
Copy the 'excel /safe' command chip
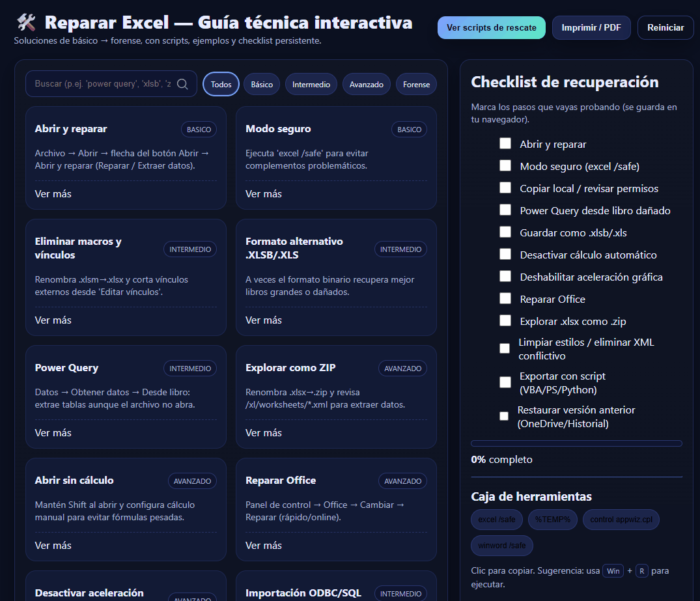[x=496, y=520]
